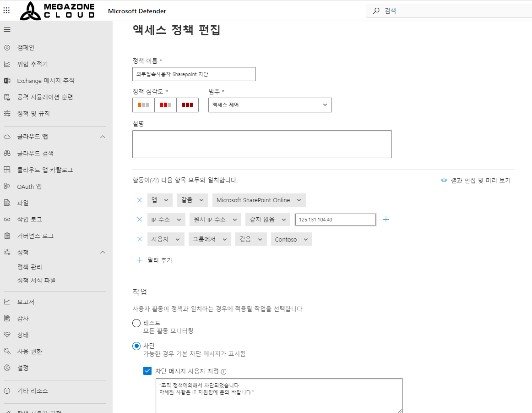Click the 보고서 chart icon
The width and height of the screenshot is (532, 413).
[7, 302]
